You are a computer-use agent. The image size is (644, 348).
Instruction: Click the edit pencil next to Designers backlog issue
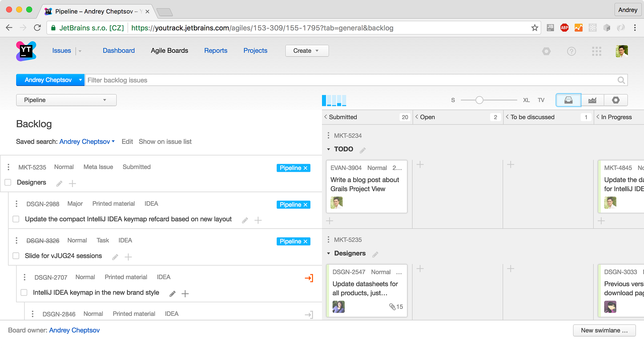click(59, 183)
